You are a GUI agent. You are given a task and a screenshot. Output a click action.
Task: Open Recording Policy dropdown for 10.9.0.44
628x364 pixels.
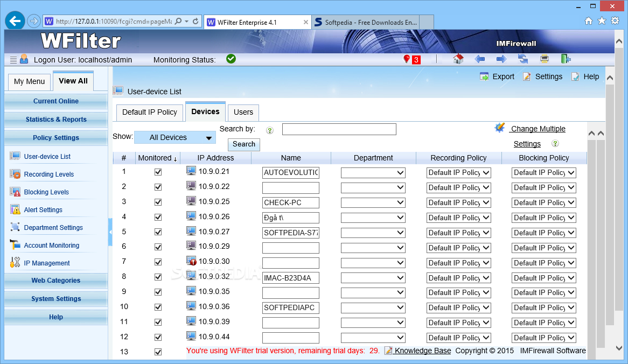click(458, 338)
